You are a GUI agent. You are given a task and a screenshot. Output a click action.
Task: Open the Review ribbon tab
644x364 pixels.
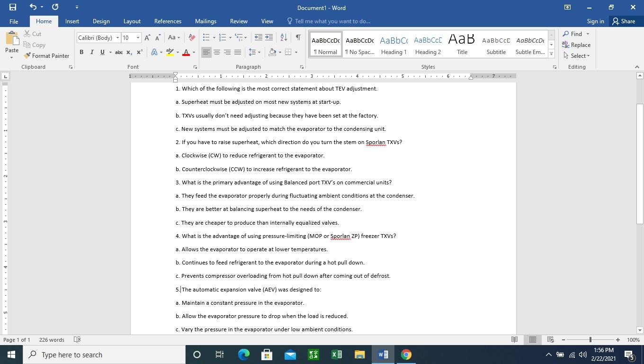click(x=239, y=21)
